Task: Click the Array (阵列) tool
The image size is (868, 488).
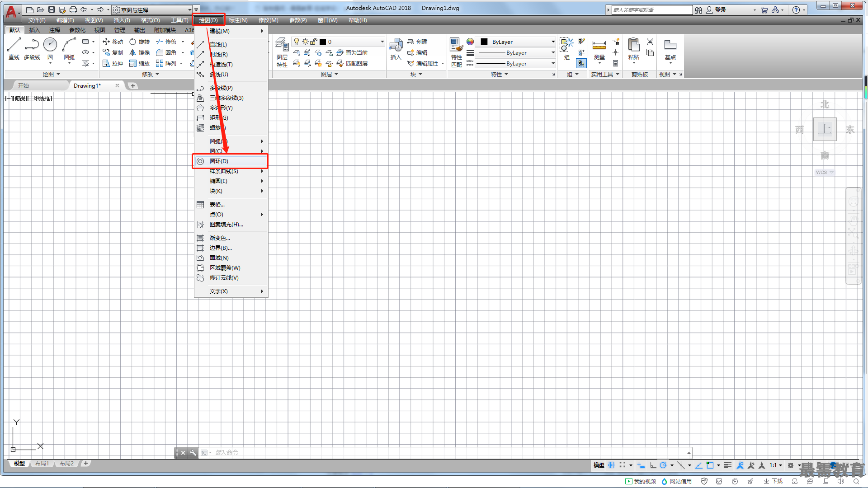Action: click(166, 63)
